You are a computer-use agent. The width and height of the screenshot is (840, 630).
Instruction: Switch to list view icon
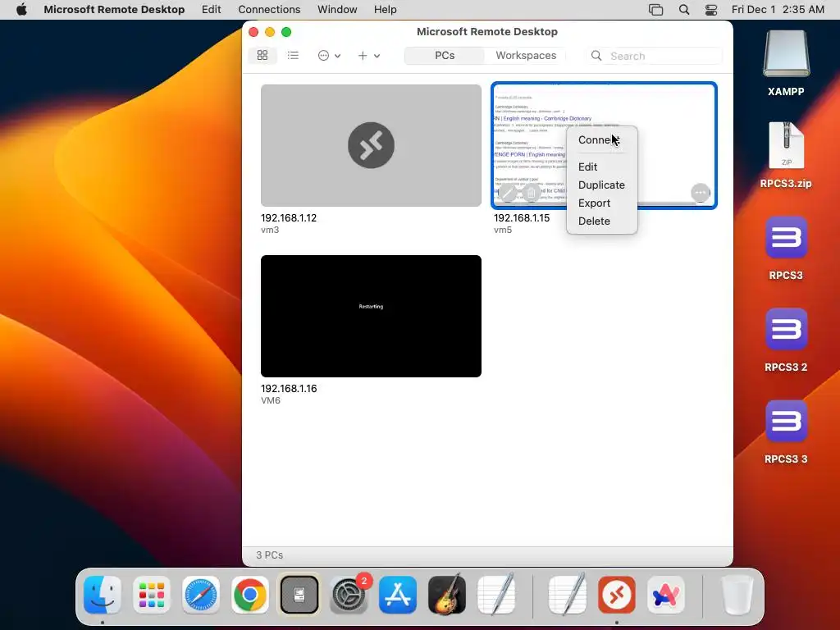coord(293,55)
